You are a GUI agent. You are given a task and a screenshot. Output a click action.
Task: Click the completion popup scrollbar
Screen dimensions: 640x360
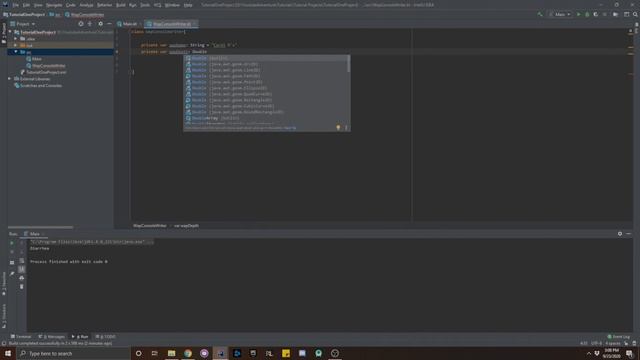349,64
